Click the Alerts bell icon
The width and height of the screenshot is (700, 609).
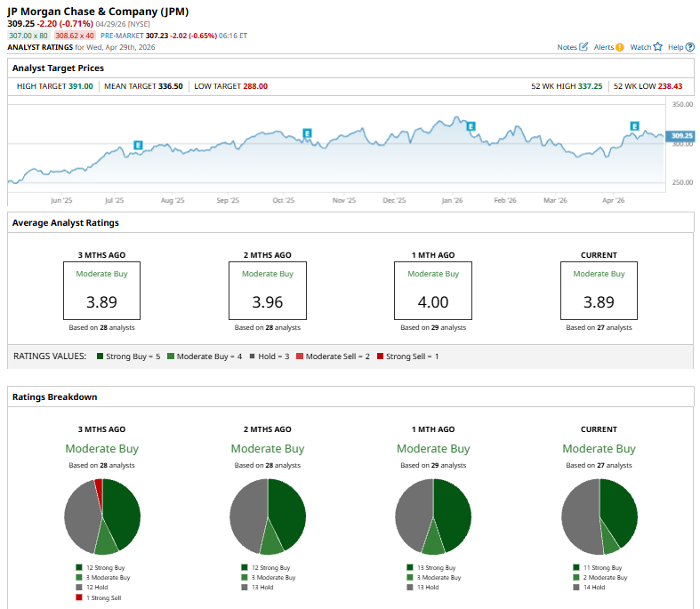coord(619,46)
